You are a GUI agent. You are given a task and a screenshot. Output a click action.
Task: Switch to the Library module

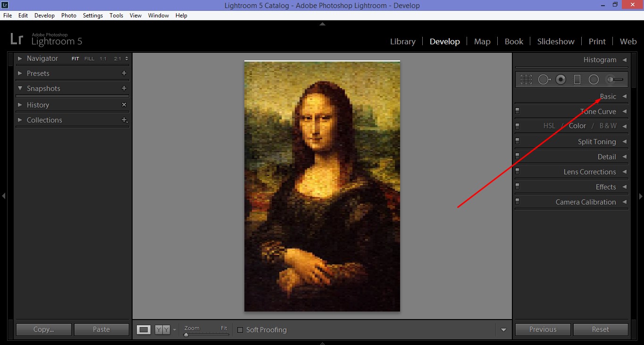[403, 41]
